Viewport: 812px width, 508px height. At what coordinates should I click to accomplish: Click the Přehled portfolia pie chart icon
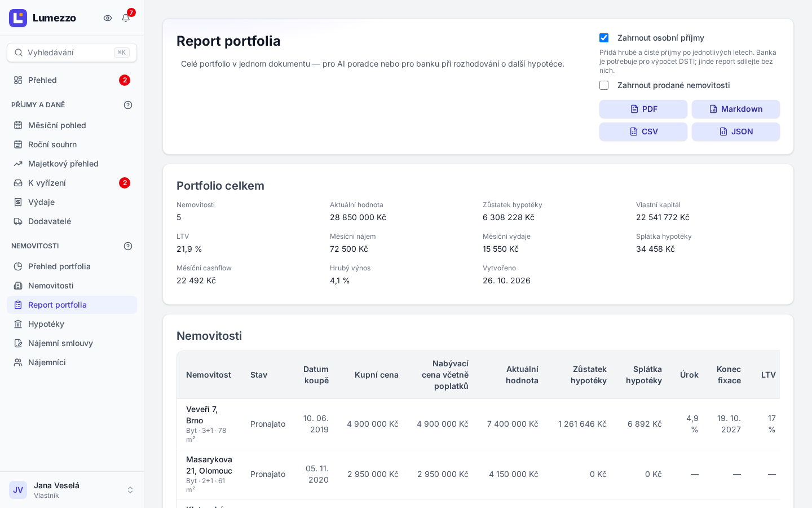(x=18, y=266)
